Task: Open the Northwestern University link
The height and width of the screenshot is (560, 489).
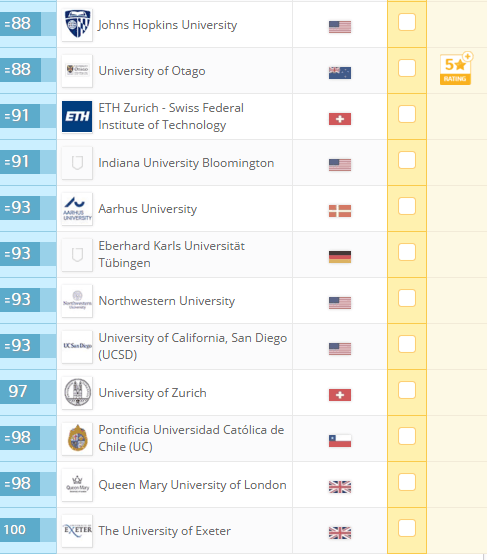Action: pos(166,301)
